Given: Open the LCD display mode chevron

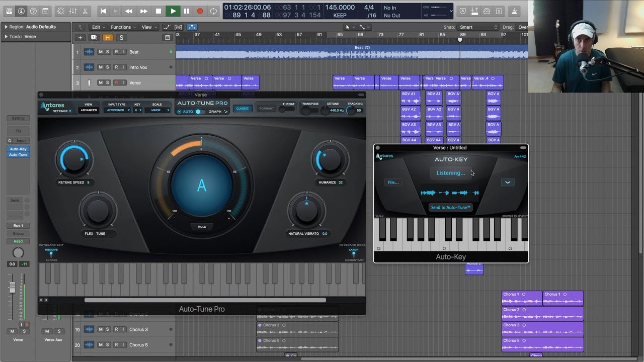Looking at the screenshot, I should click(x=450, y=11).
